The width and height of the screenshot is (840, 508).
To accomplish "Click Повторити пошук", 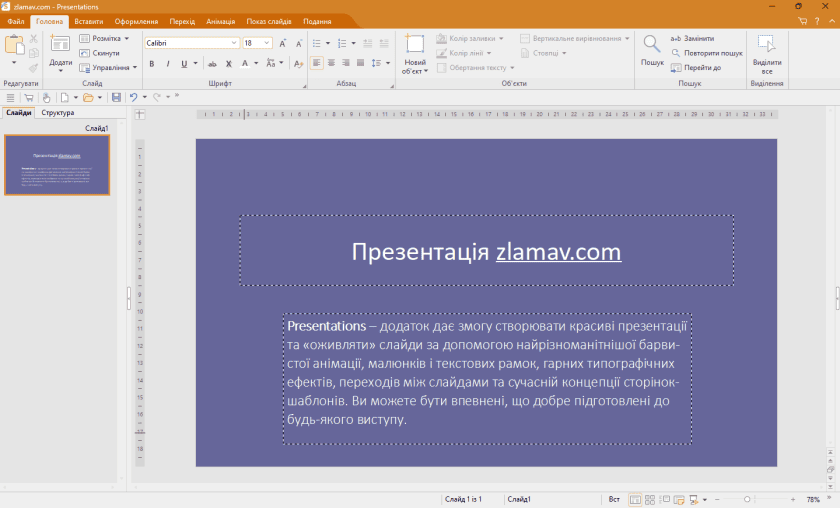I will (707, 53).
